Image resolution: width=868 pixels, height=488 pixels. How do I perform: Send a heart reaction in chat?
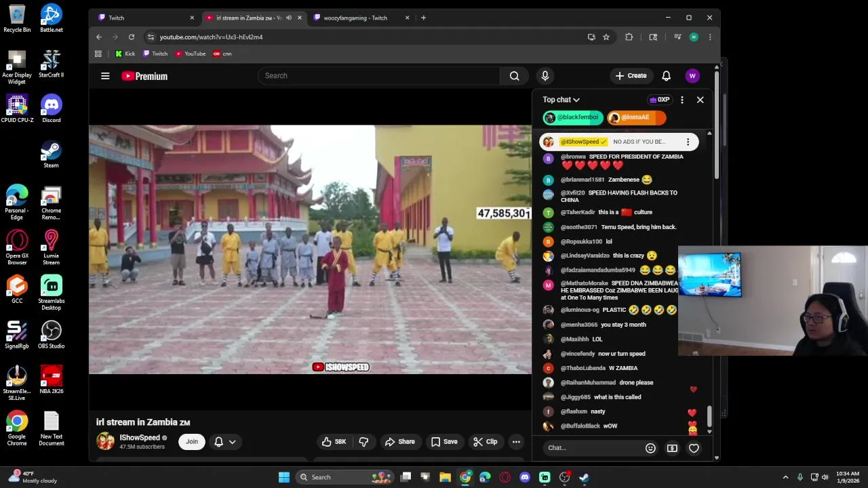(694, 448)
